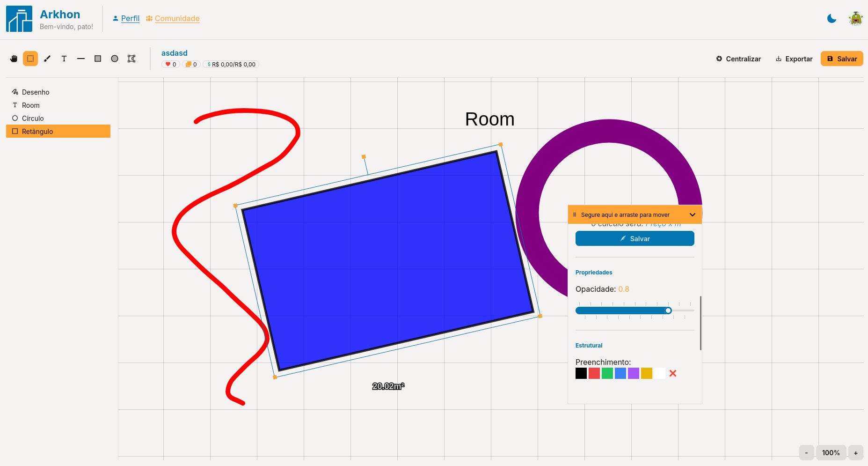The width and height of the screenshot is (868, 466).
Task: Select the Círculo layer item
Action: click(x=33, y=118)
